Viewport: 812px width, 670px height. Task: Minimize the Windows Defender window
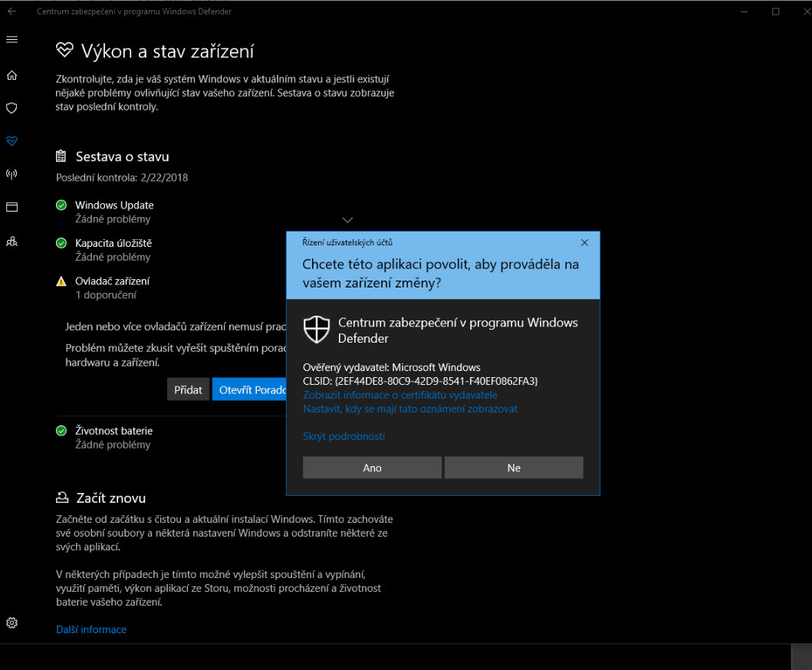click(x=745, y=11)
